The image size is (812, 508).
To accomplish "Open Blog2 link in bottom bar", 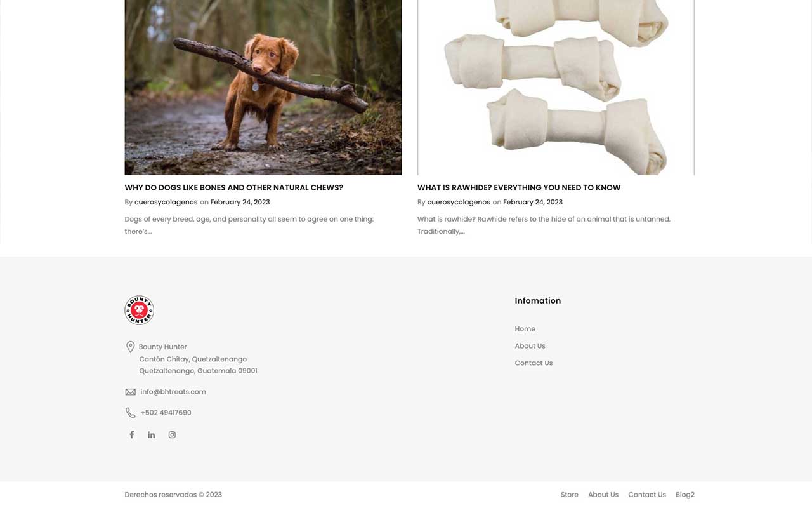I will point(685,495).
